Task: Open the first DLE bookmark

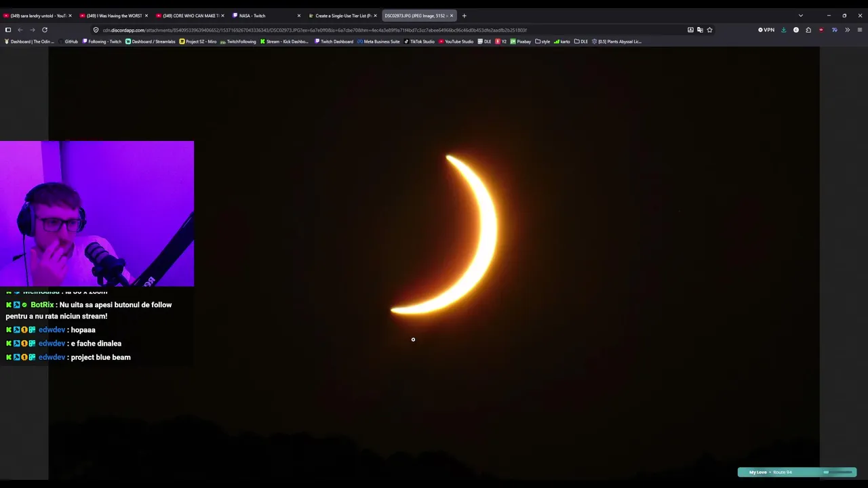Action: pos(484,41)
